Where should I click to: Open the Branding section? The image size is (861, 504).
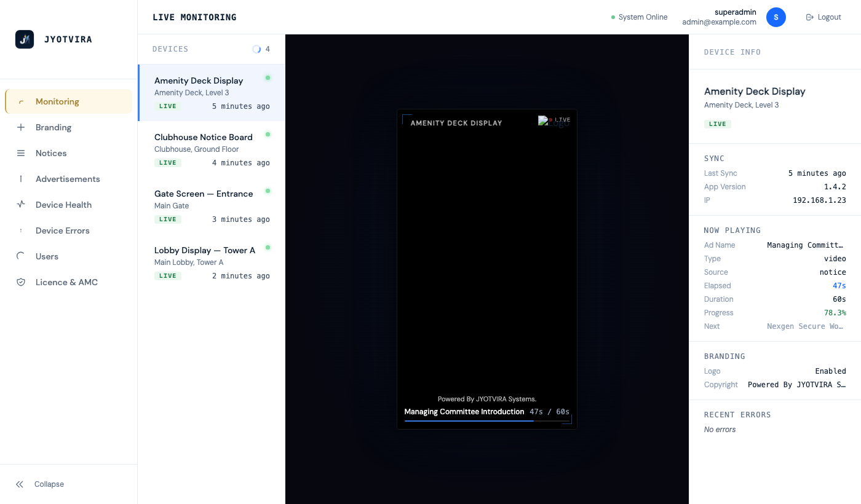coord(68,127)
